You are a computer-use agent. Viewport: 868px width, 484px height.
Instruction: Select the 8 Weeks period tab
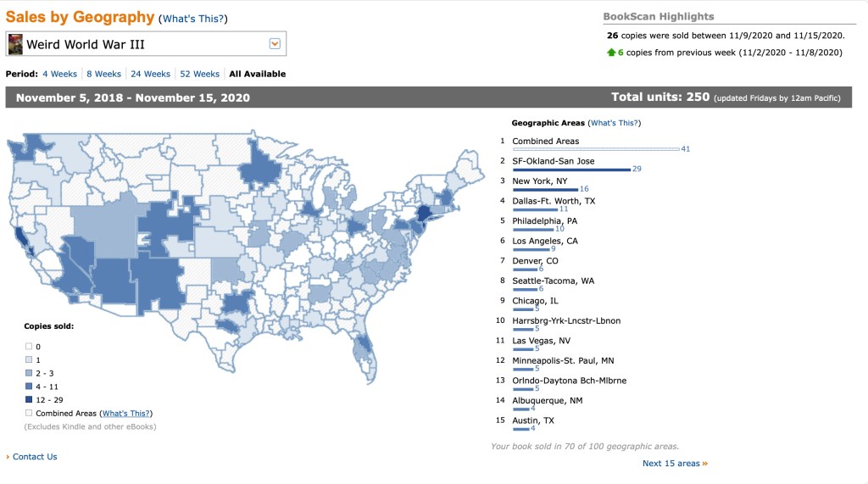[103, 74]
